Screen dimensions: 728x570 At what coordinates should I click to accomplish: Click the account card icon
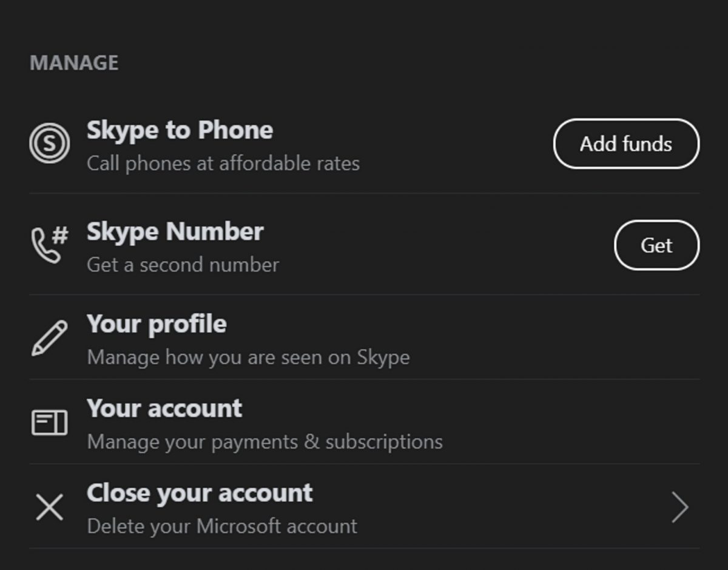49,422
